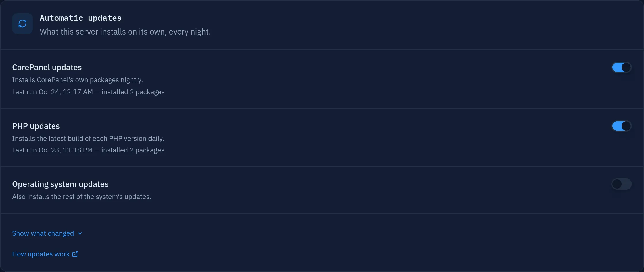Click the knob of the Operating system toggle
This screenshot has width=644, height=272.
tap(617, 184)
